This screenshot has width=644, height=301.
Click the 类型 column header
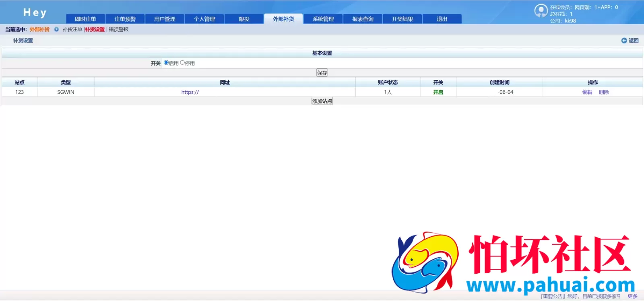(x=66, y=82)
